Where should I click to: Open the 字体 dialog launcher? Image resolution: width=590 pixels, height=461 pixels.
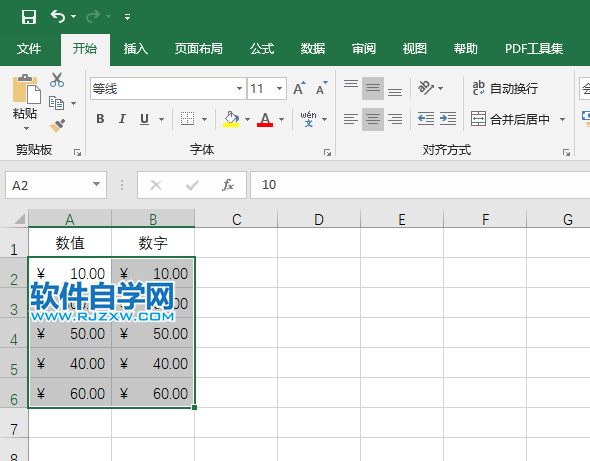pos(327,152)
